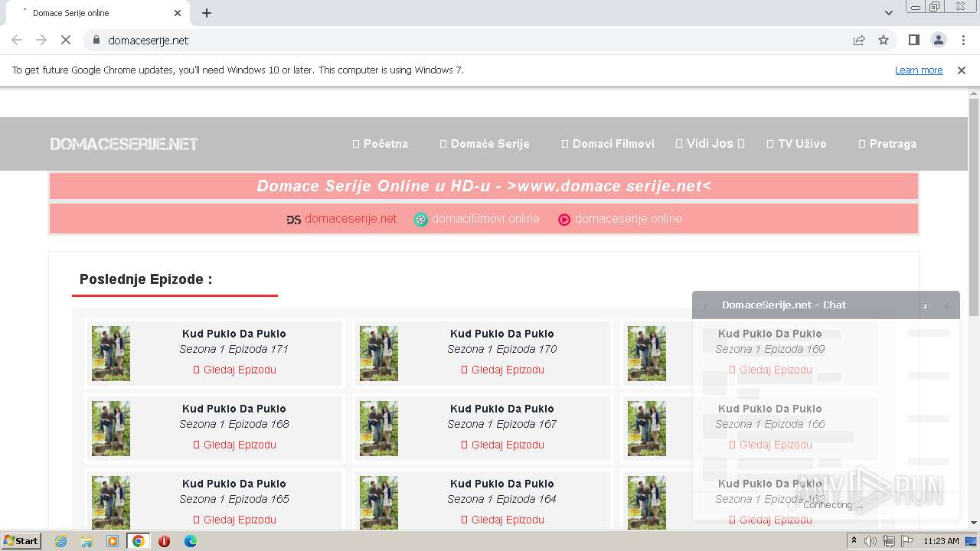Open the Domaci Filmovi menu item
Viewport: 980px width, 551px height.
click(x=608, y=144)
